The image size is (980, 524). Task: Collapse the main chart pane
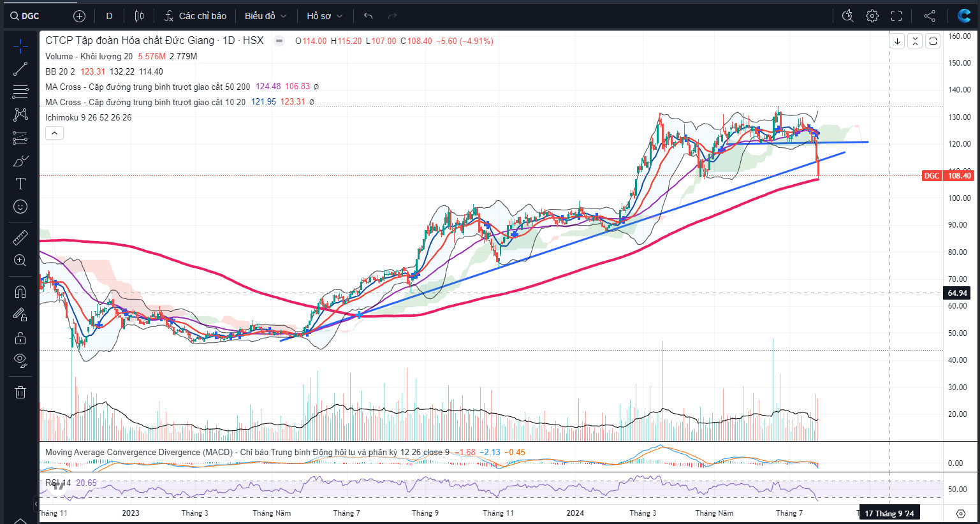coord(915,41)
